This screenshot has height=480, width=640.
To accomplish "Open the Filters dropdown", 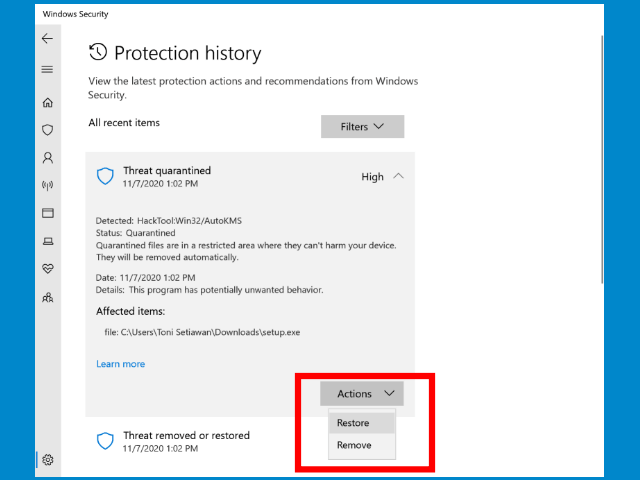I will (x=362, y=127).
